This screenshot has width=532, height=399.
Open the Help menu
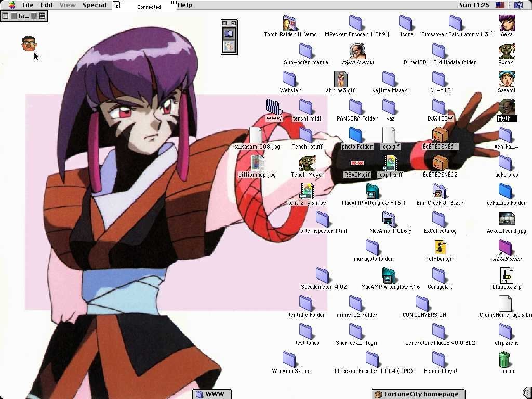tap(184, 5)
